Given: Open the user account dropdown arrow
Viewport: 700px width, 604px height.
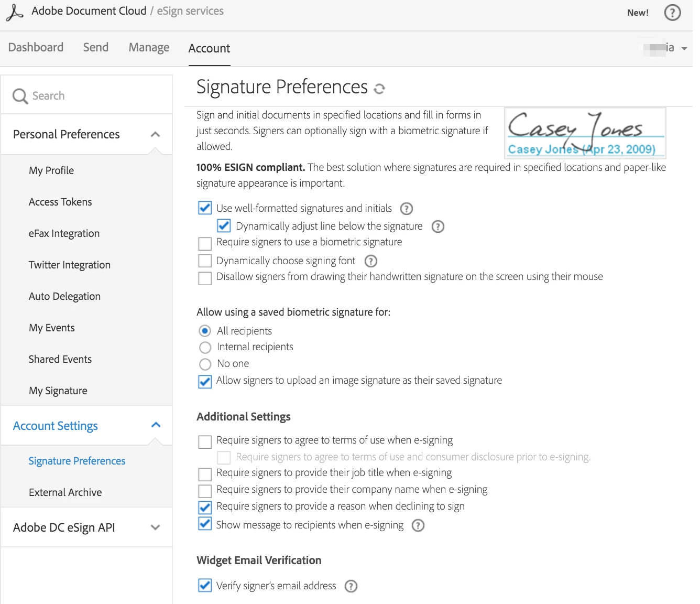Looking at the screenshot, I should (x=684, y=49).
